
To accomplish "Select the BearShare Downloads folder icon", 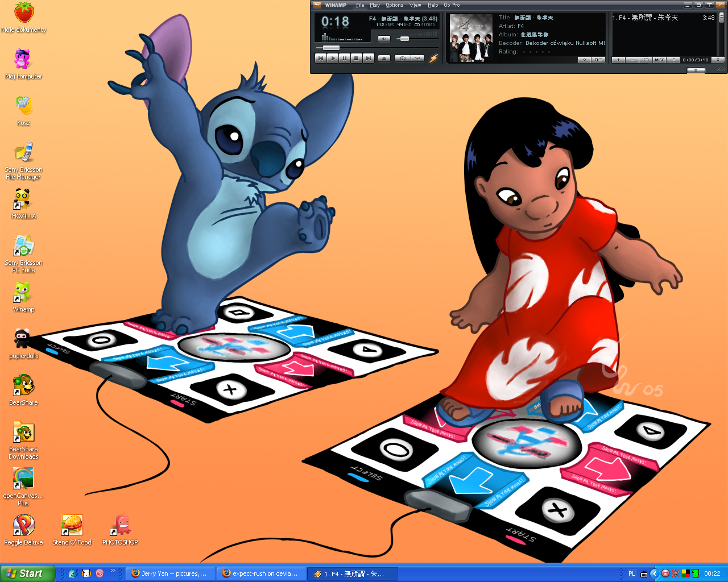I will point(24,440).
